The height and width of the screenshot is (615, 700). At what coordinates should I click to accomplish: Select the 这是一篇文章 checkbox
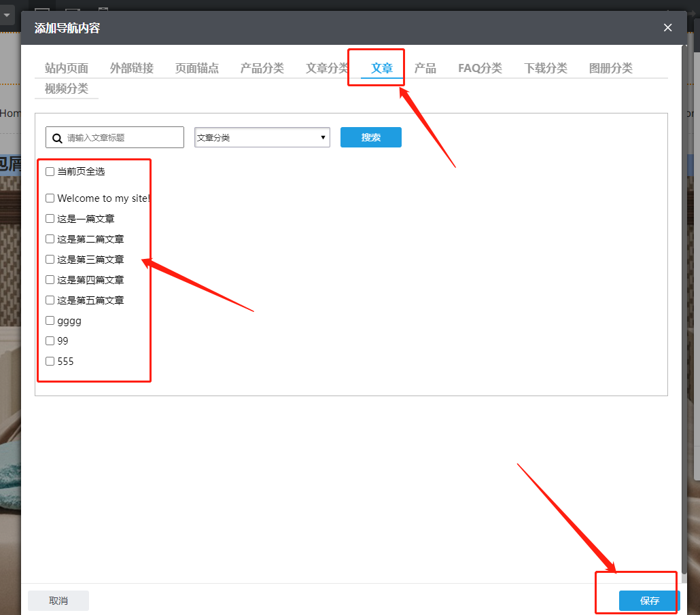pyautogui.click(x=50, y=219)
